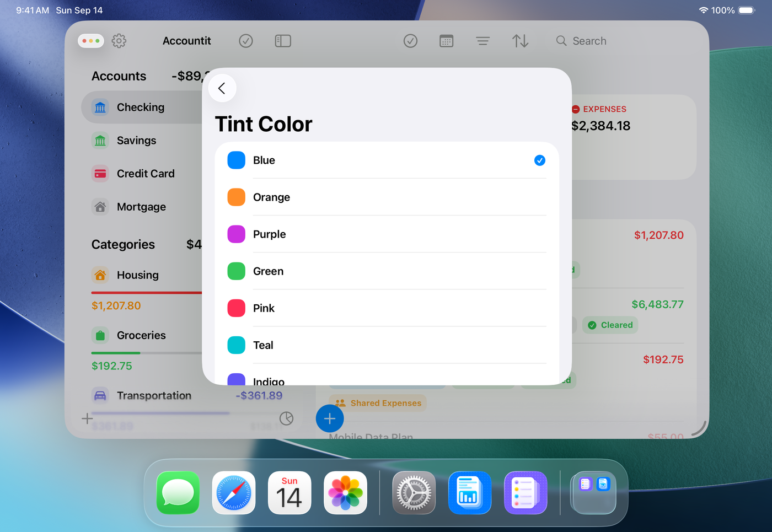Pick the Teal color swatch
The height and width of the screenshot is (532, 772).
(x=237, y=345)
